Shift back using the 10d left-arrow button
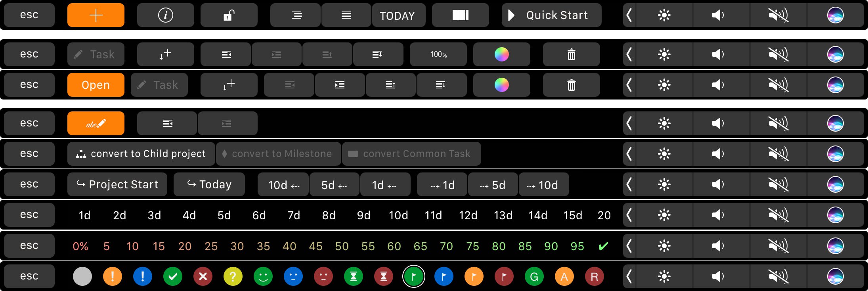 pos(283,185)
